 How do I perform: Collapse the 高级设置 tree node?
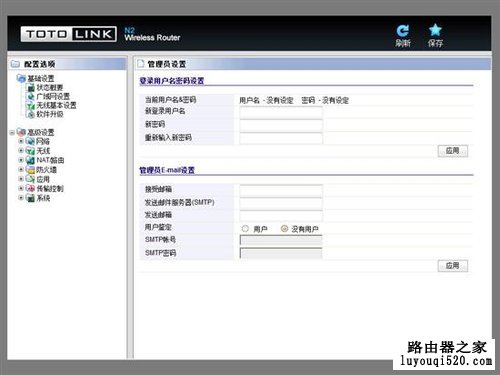click(12, 133)
